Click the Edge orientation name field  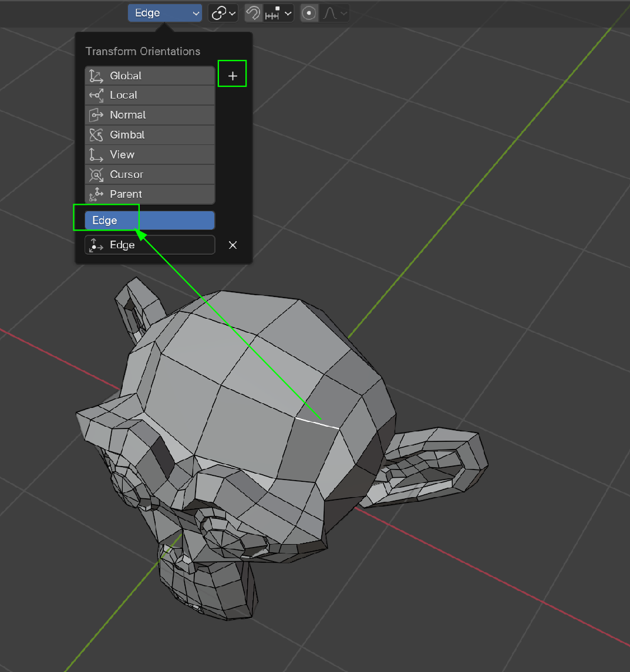(150, 245)
